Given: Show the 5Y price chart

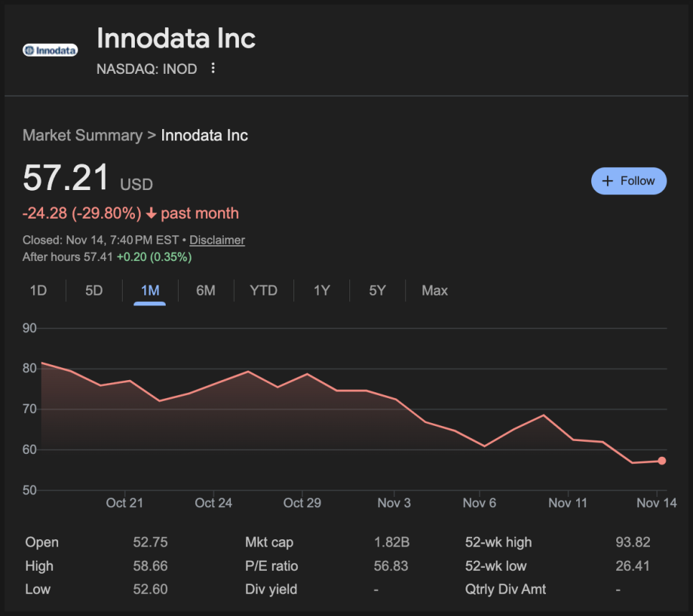Looking at the screenshot, I should [377, 290].
